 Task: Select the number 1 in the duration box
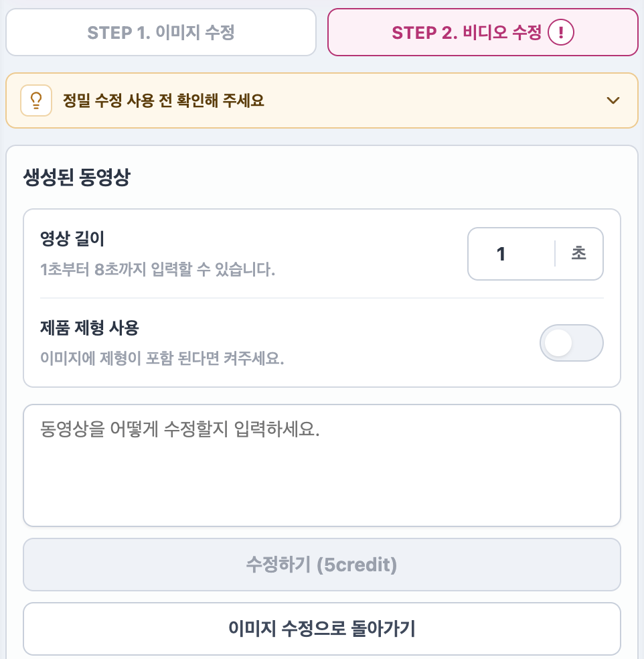pyautogui.click(x=501, y=254)
